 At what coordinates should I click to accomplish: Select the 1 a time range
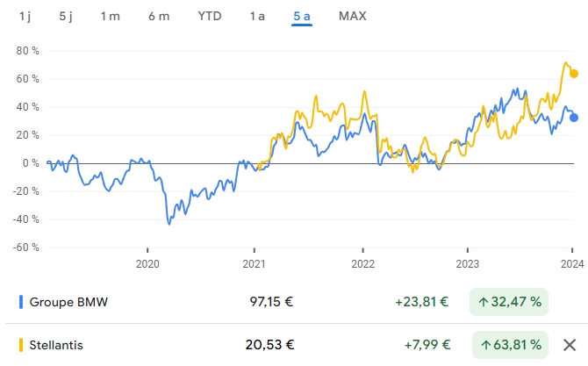257,16
